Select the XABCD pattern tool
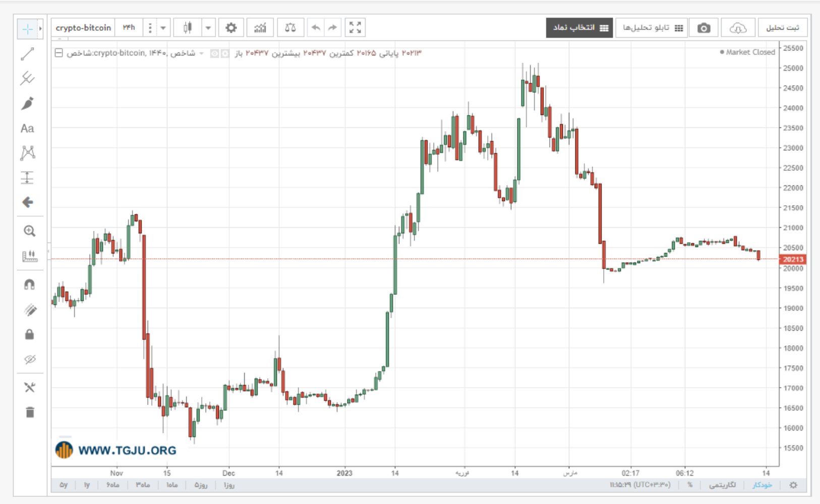The height and width of the screenshot is (504, 820). [x=28, y=153]
